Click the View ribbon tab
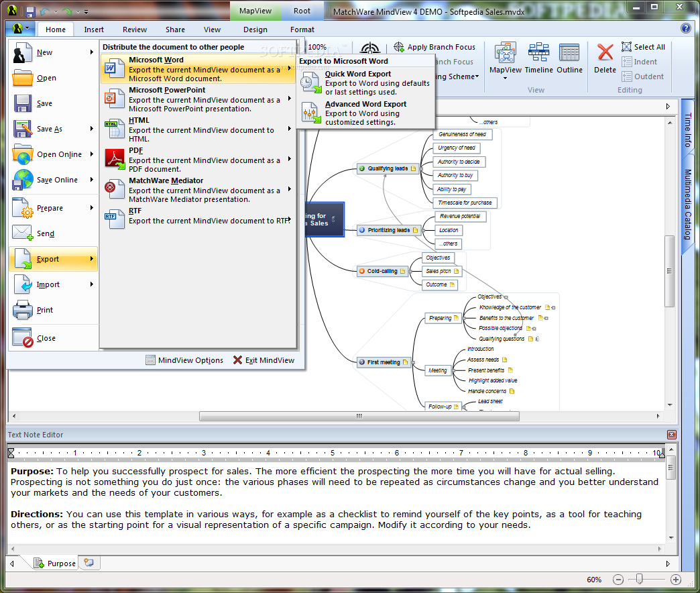This screenshot has width=700, height=593. (x=212, y=30)
